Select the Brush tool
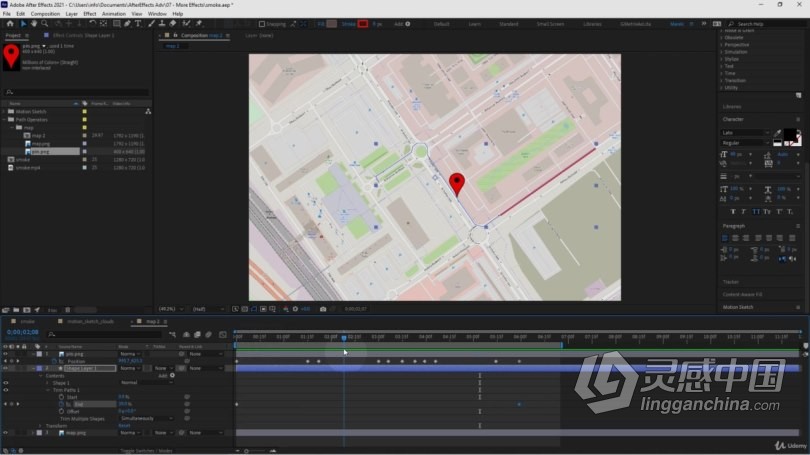Image resolution: width=810 pixels, height=455 pixels. [x=151, y=24]
